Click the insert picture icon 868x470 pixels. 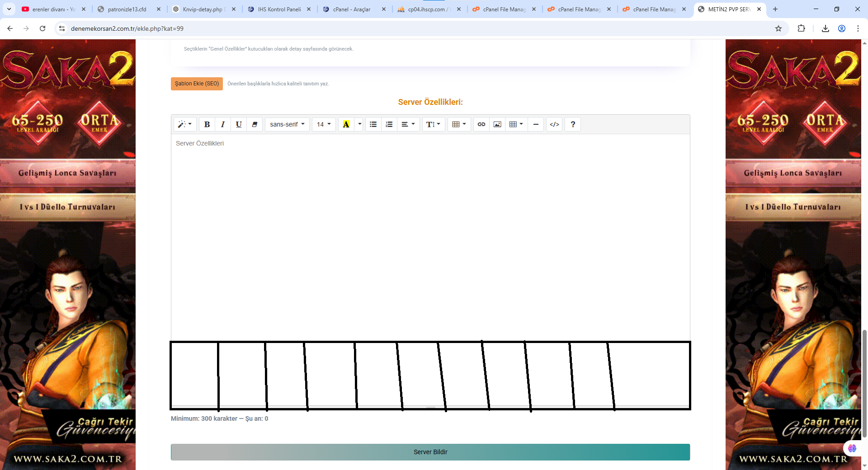click(497, 124)
